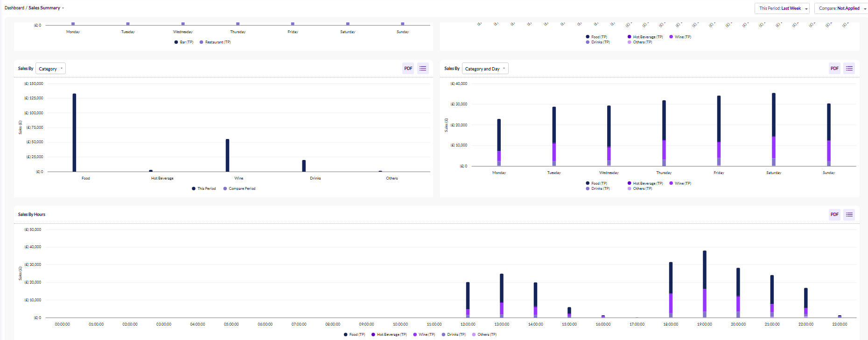Export Category and Day chart as PDF
This screenshot has width=868, height=340.
click(834, 69)
